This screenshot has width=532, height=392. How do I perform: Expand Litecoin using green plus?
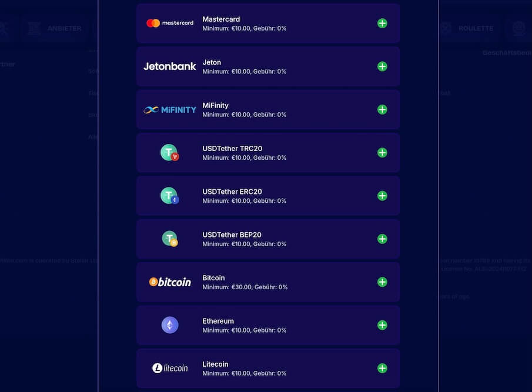382,368
